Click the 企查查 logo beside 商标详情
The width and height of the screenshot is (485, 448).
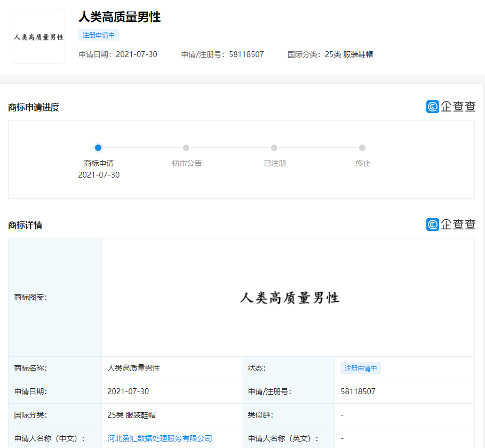[x=450, y=225]
